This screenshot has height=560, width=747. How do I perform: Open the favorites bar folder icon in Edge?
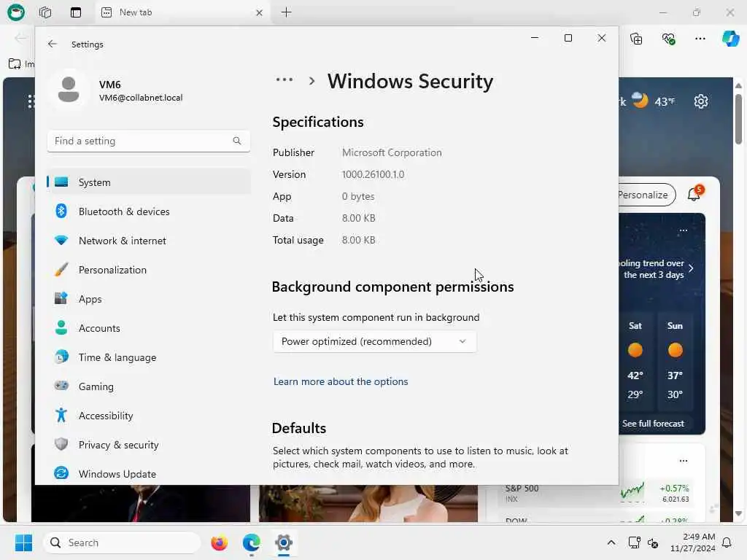point(15,64)
